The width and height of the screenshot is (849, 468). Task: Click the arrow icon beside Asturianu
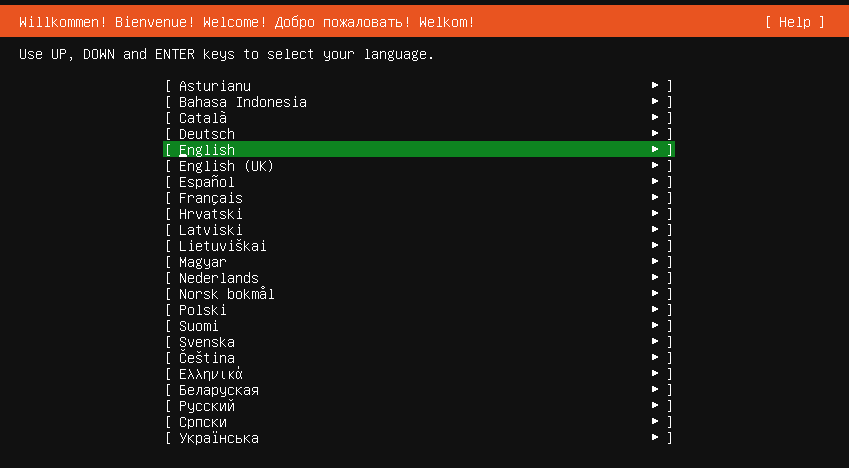655,85
